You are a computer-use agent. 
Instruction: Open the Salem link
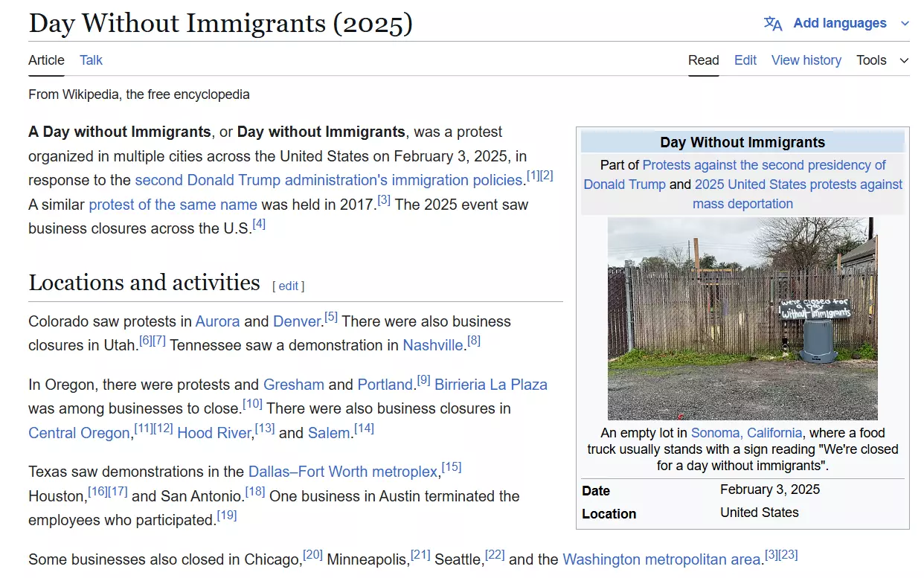(329, 433)
